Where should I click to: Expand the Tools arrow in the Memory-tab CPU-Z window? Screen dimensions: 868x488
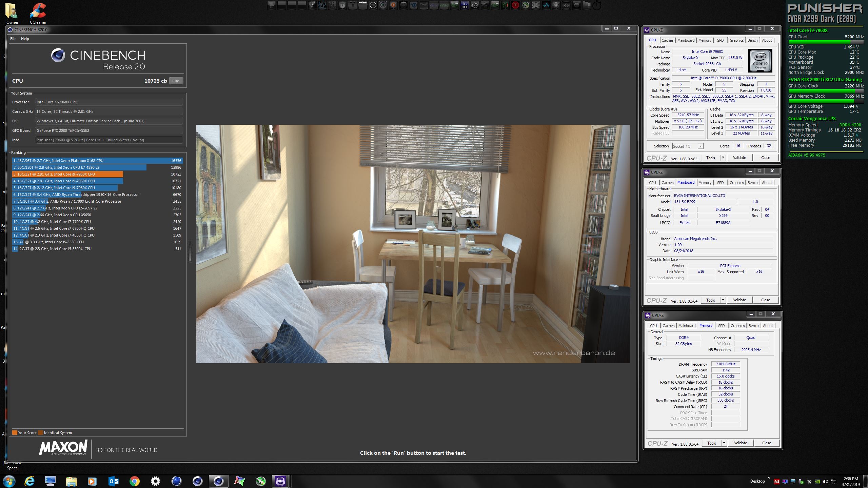[724, 443]
